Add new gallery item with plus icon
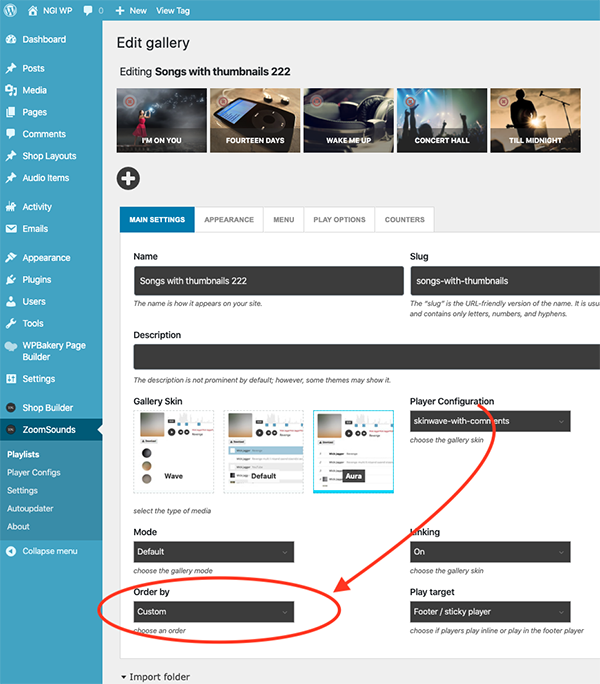Screen dimensions: 600x684 [x=128, y=179]
